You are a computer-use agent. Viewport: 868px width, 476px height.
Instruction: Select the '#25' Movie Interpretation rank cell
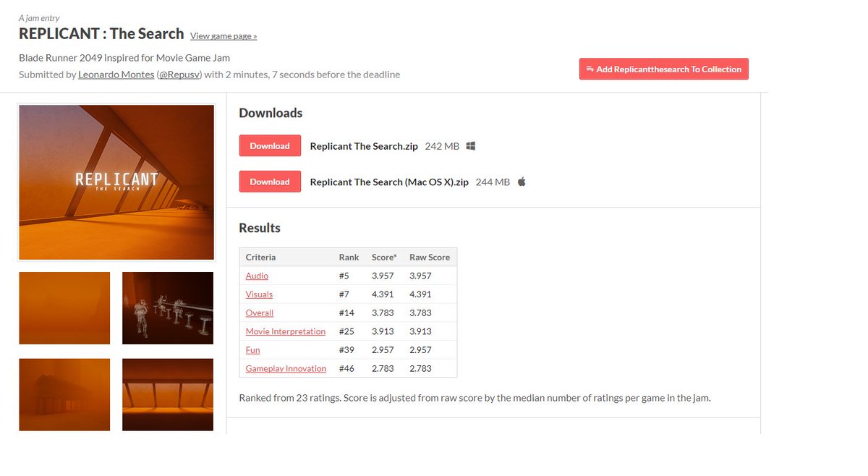[x=346, y=331]
